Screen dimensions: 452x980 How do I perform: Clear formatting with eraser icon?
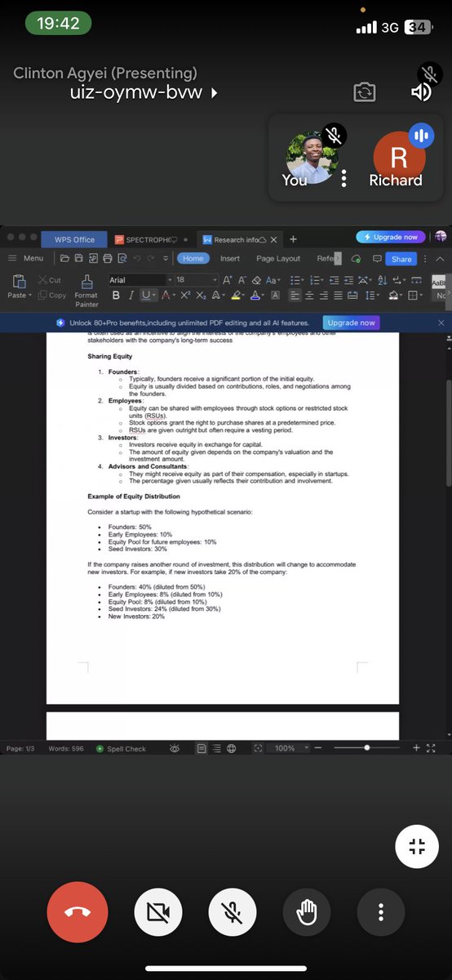point(256,279)
